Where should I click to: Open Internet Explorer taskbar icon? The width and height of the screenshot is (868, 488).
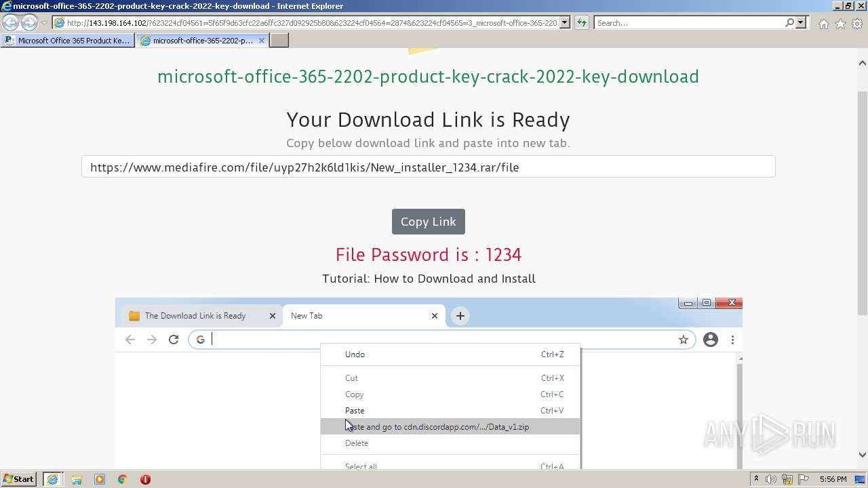52,479
